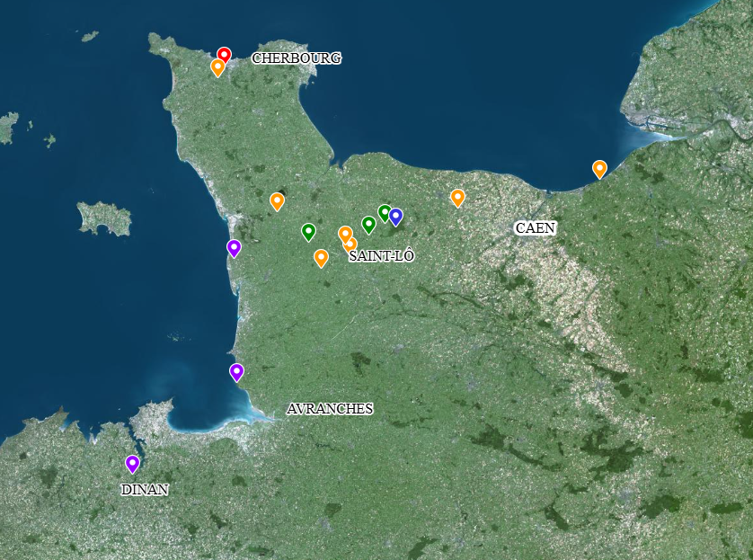Open the orange coastal marker northeast of Caen
Screen dimensions: 753x560
coord(599,169)
